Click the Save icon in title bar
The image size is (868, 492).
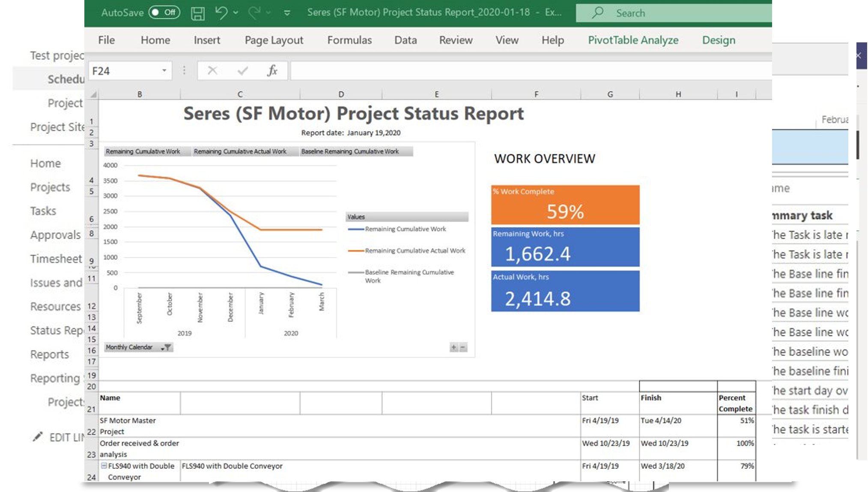(197, 13)
